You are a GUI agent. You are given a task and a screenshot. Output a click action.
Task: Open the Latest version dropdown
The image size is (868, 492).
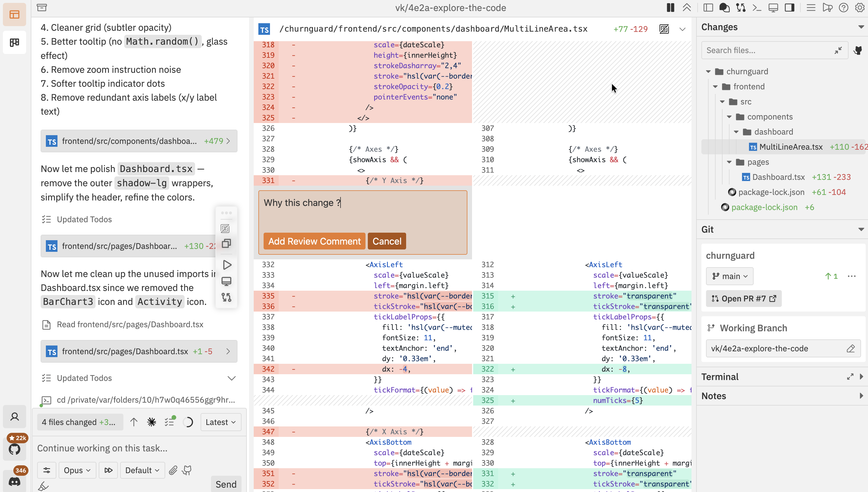[220, 422]
